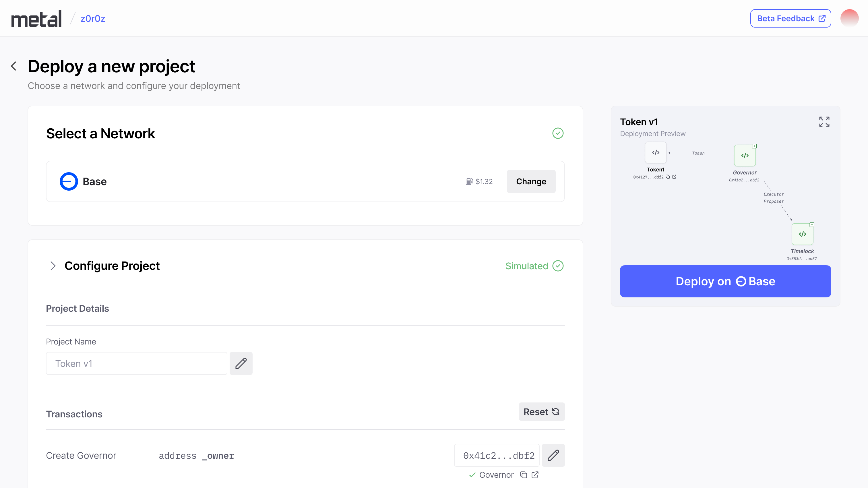This screenshot has height=488, width=868.
Task: Click the Token v1 preview title
Action: tap(639, 122)
